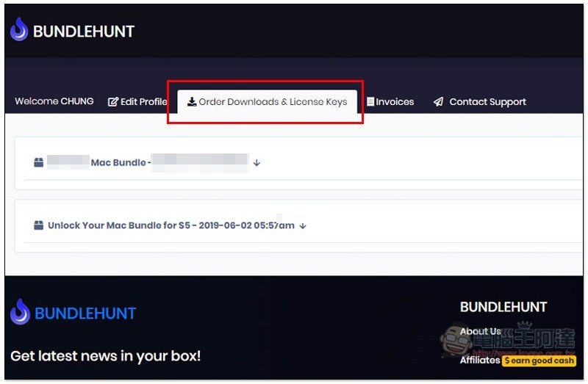
Task: Click the Edit Profile pencil icon
Action: (x=113, y=102)
